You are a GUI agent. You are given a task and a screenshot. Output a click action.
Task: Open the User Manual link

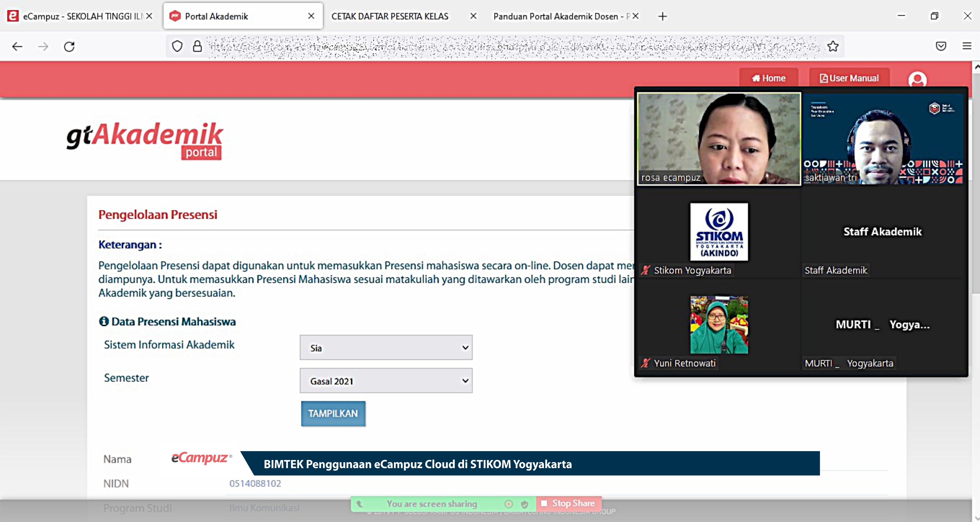coord(849,78)
